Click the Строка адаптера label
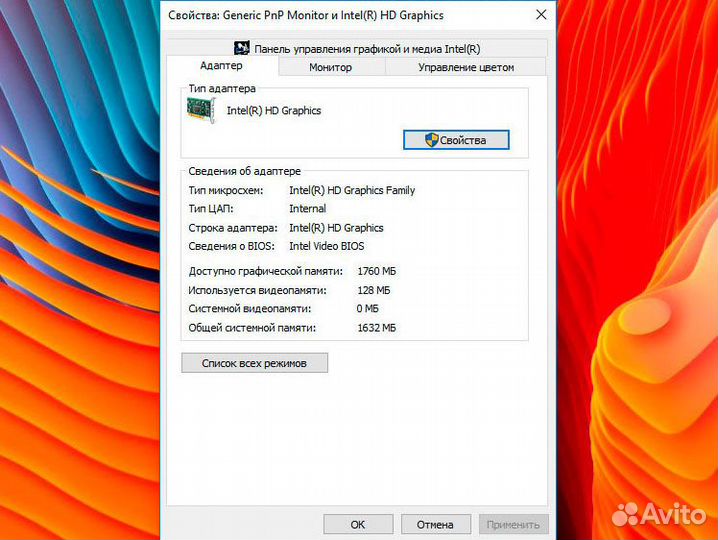The image size is (718, 540). 233,228
